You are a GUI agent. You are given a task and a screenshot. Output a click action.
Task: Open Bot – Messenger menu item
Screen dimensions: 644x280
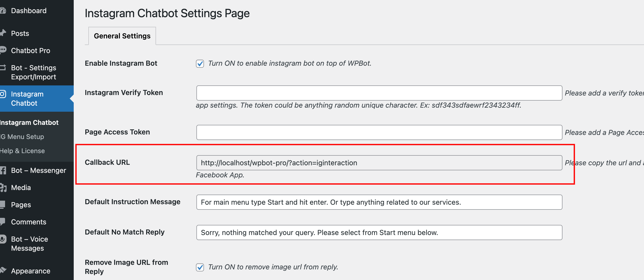pyautogui.click(x=39, y=170)
